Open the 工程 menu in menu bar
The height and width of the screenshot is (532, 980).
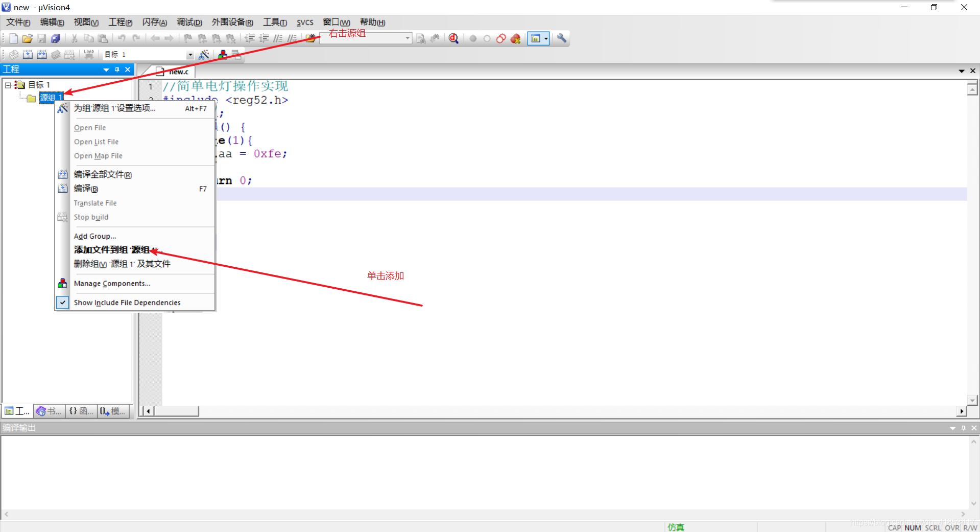[121, 22]
